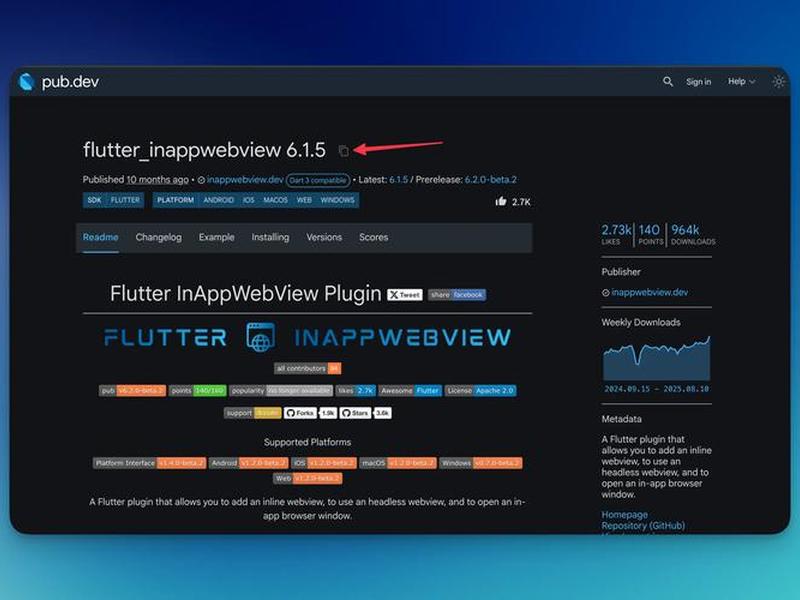Click the all contributors badge
This screenshot has width=800, height=600.
(x=308, y=368)
